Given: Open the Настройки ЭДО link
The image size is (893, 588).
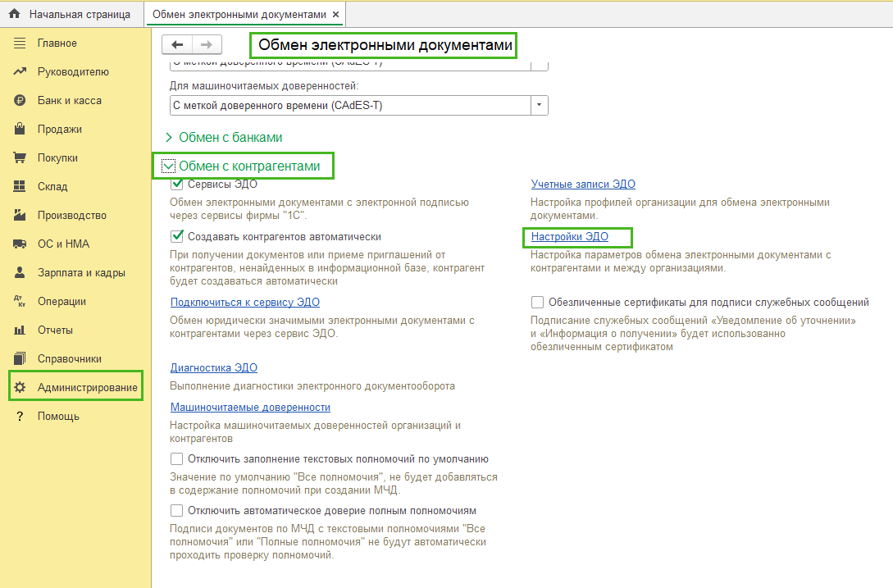Looking at the screenshot, I should pos(570,236).
